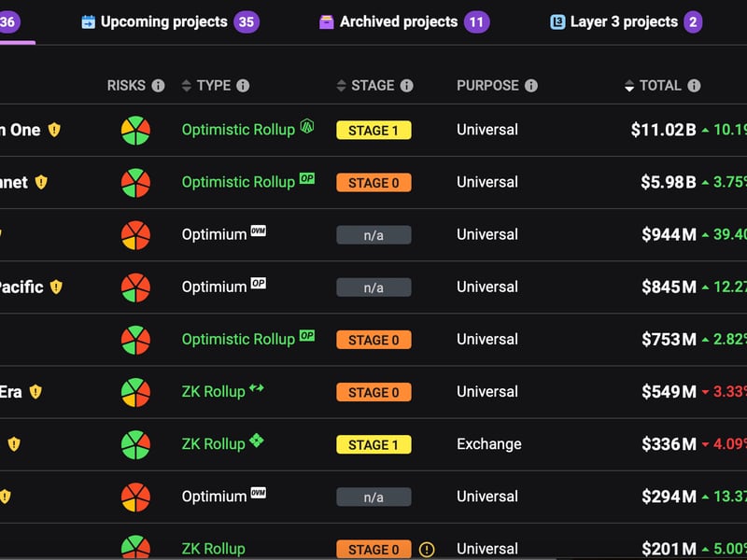747x560 pixels.
Task: Open the Archived projects tab
Action: [x=399, y=21]
